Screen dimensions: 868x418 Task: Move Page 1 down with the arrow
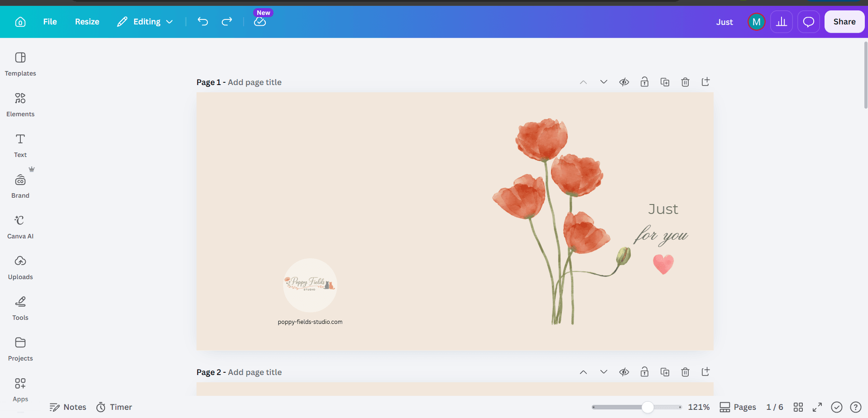pos(604,82)
